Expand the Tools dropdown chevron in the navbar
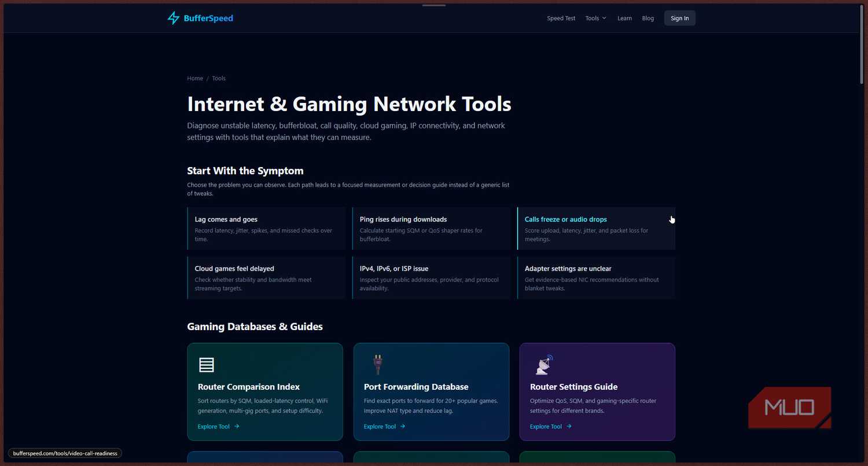Image resolution: width=868 pixels, height=466 pixels. (604, 18)
